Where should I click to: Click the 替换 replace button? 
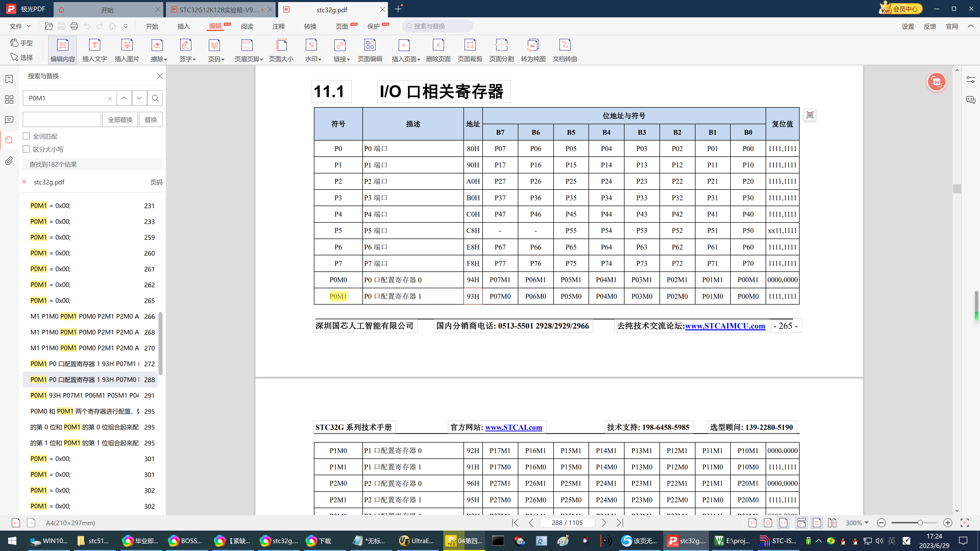[x=151, y=119]
